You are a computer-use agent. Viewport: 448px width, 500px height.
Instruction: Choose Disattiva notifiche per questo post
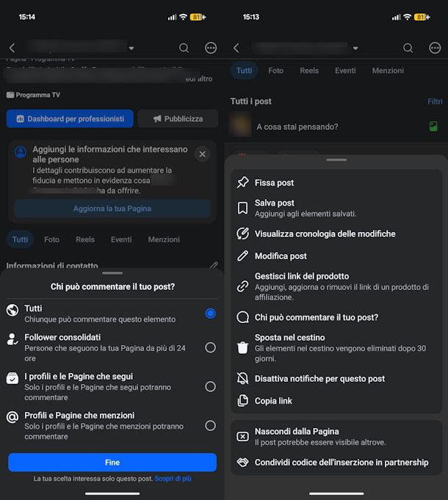point(336,379)
